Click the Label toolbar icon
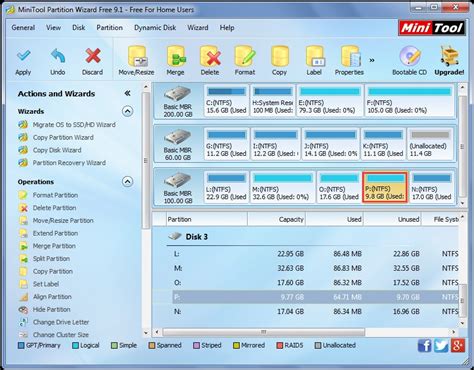This screenshot has width=474, height=370. coord(314,56)
